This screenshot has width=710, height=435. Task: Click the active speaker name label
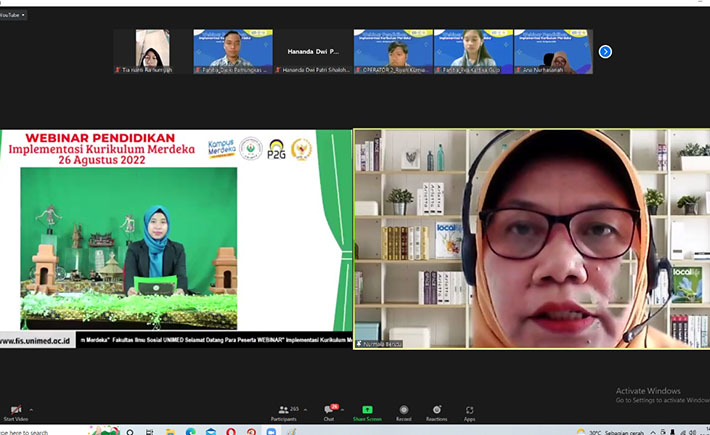pyautogui.click(x=379, y=344)
